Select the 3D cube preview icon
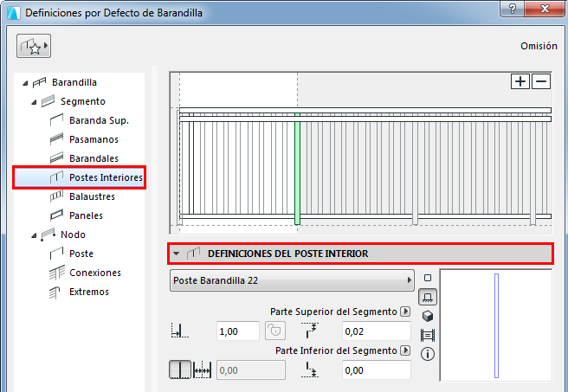The width and height of the screenshot is (568, 392). click(428, 316)
